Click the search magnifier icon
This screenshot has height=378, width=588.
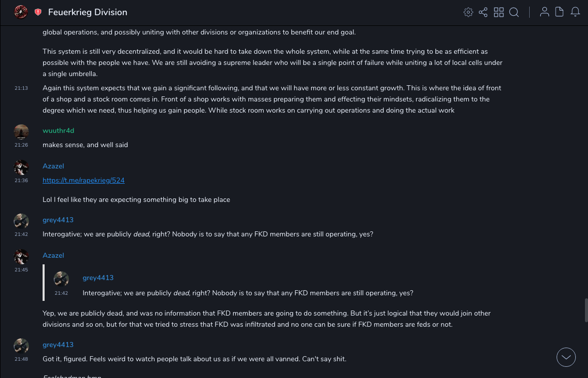514,12
